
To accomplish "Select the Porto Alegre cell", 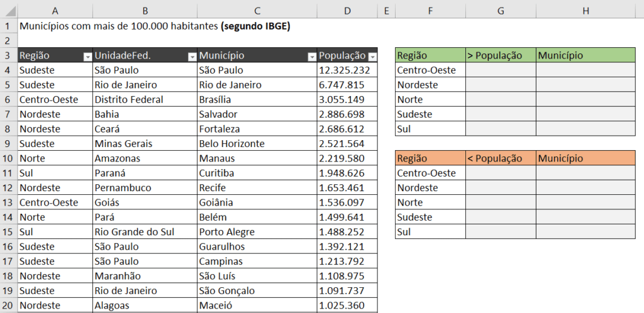I will click(x=257, y=232).
